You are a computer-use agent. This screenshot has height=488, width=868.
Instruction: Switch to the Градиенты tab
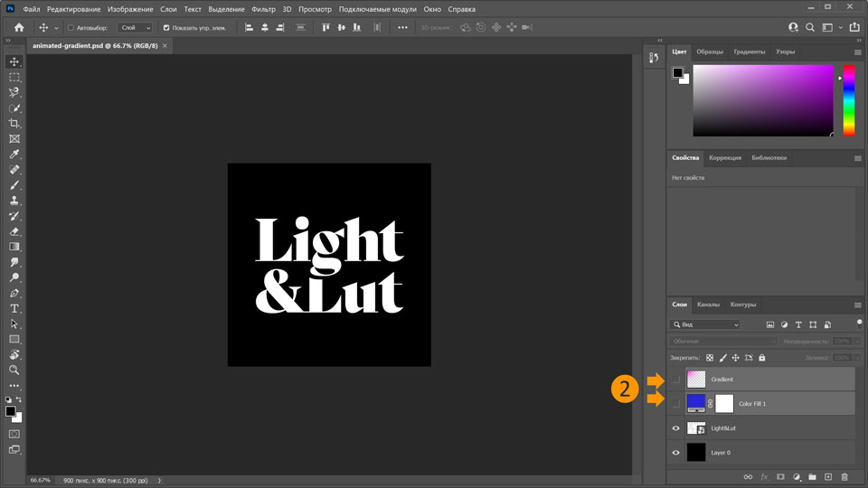[x=750, y=52]
